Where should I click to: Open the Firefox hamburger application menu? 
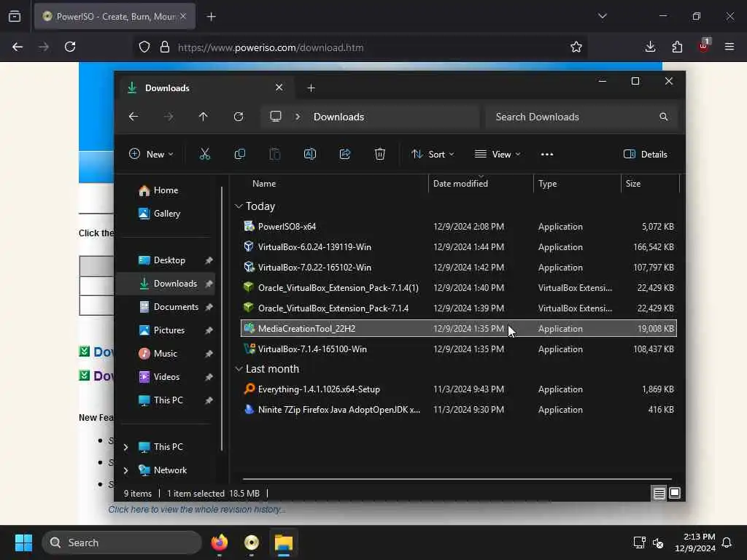point(729,47)
